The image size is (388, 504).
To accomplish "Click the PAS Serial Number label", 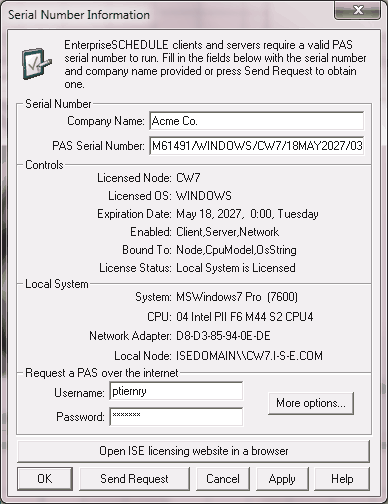I will [98, 146].
